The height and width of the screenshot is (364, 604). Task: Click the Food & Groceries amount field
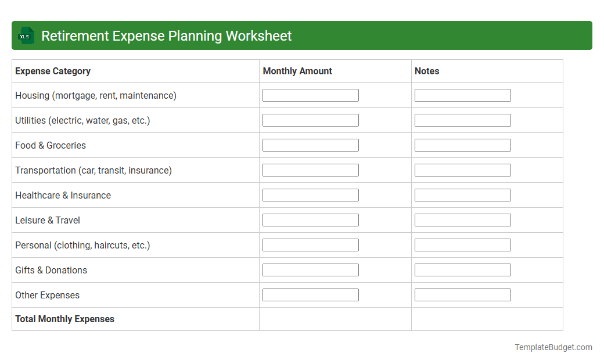pyautogui.click(x=310, y=145)
